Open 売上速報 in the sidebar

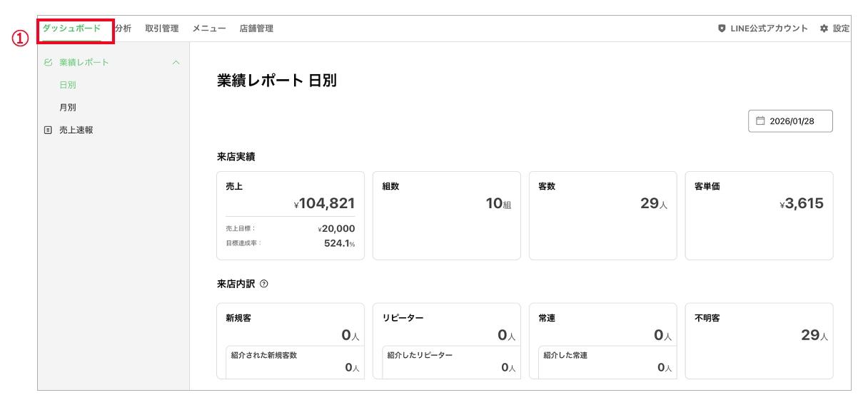76,130
